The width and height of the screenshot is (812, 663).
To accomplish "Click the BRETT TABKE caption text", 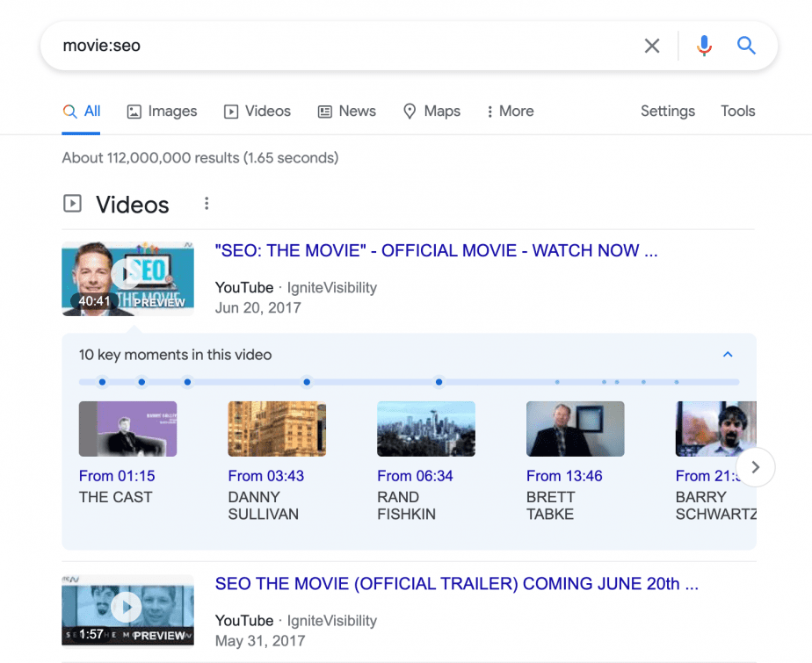I will (x=550, y=506).
